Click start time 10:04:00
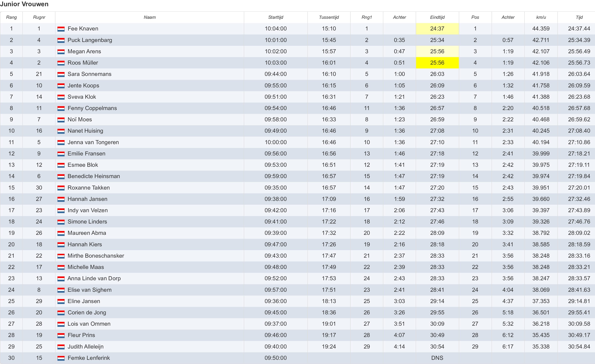Viewport: 595px width, 364px height. [x=276, y=29]
